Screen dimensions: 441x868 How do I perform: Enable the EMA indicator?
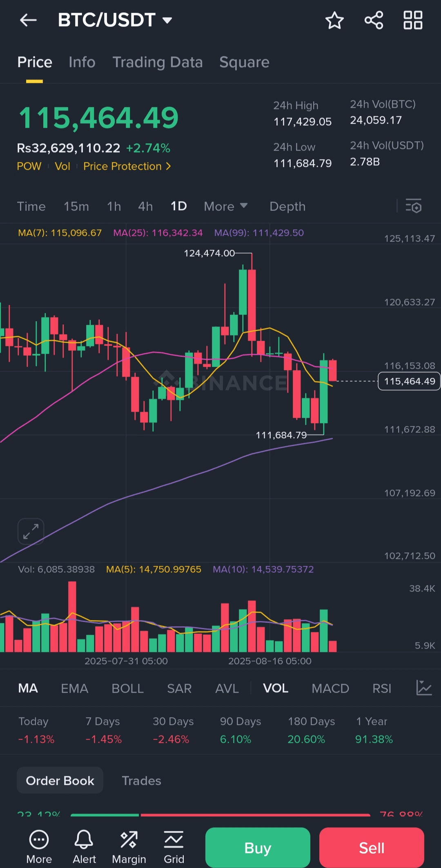coord(74,689)
